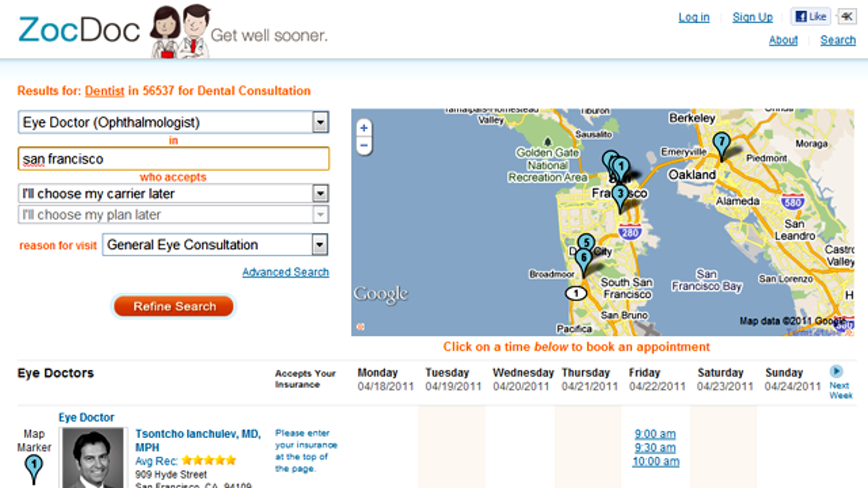Open the About page link
The width and height of the screenshot is (868, 488).
783,40
